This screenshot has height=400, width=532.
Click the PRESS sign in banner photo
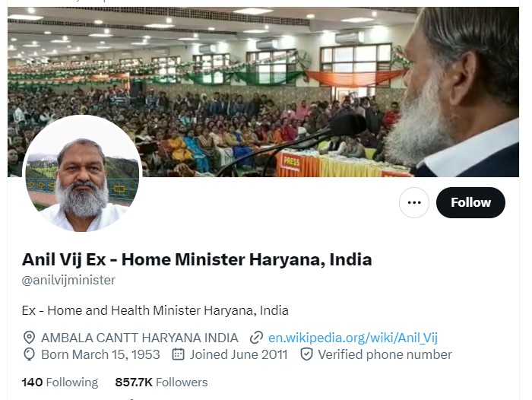click(291, 162)
